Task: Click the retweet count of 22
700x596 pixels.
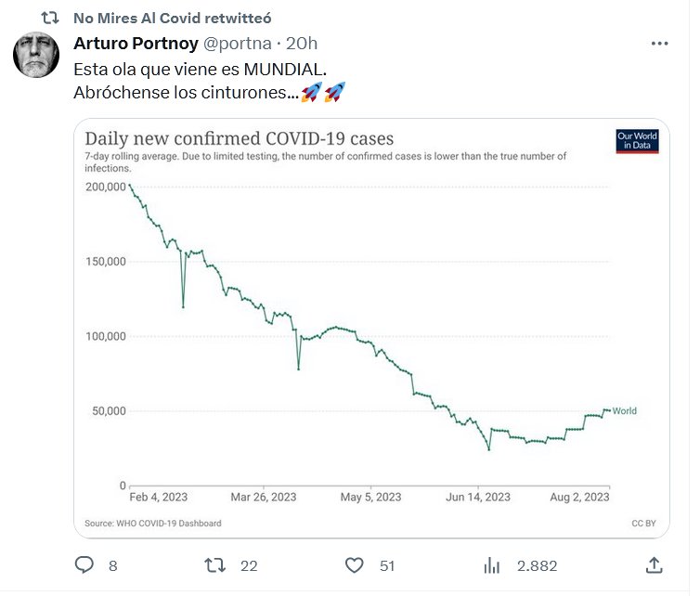Action: coord(248,565)
